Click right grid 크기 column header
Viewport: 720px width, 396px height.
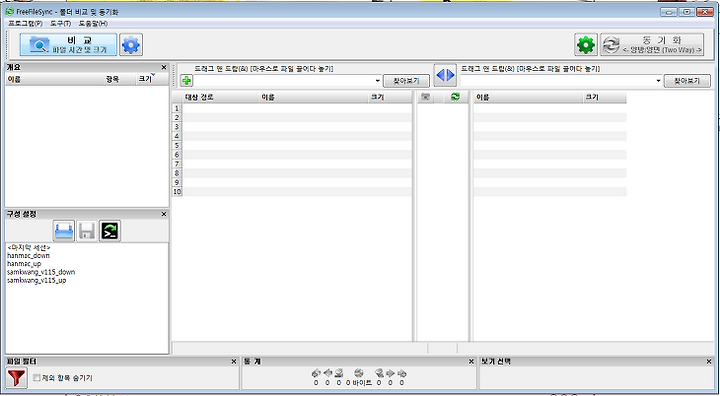605,97
